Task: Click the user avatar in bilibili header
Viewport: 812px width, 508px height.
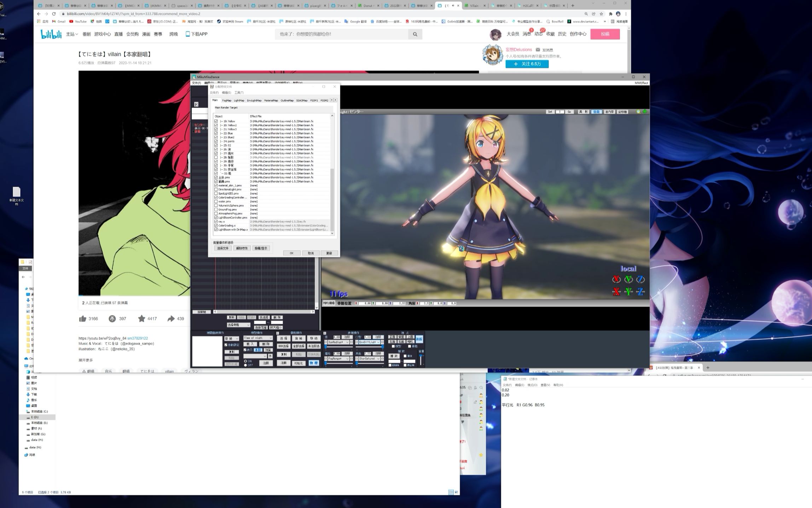Action: [495, 35]
